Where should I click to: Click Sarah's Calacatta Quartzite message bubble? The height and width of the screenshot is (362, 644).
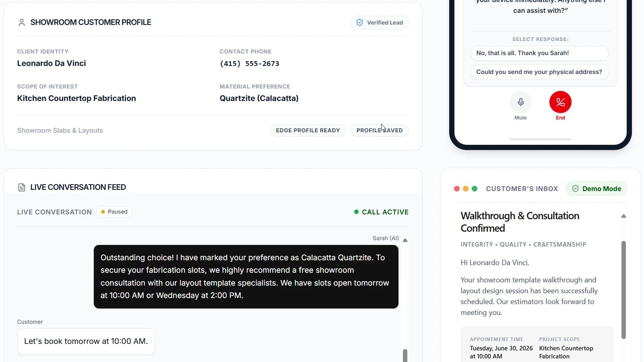[x=246, y=277]
